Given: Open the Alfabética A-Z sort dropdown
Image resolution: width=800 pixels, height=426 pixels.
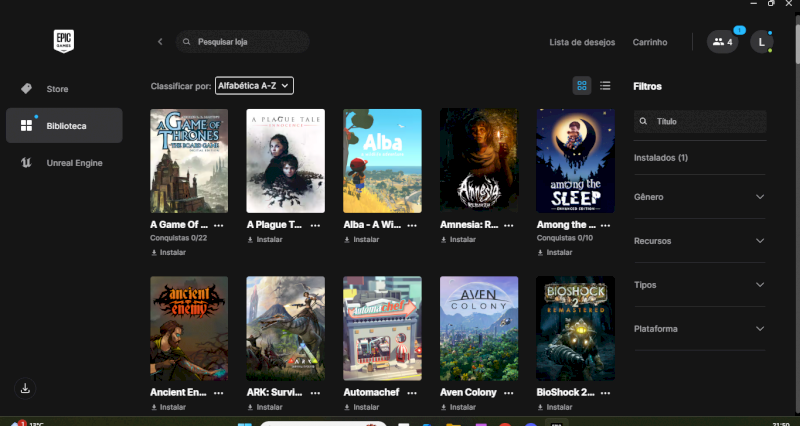Looking at the screenshot, I should coord(255,86).
